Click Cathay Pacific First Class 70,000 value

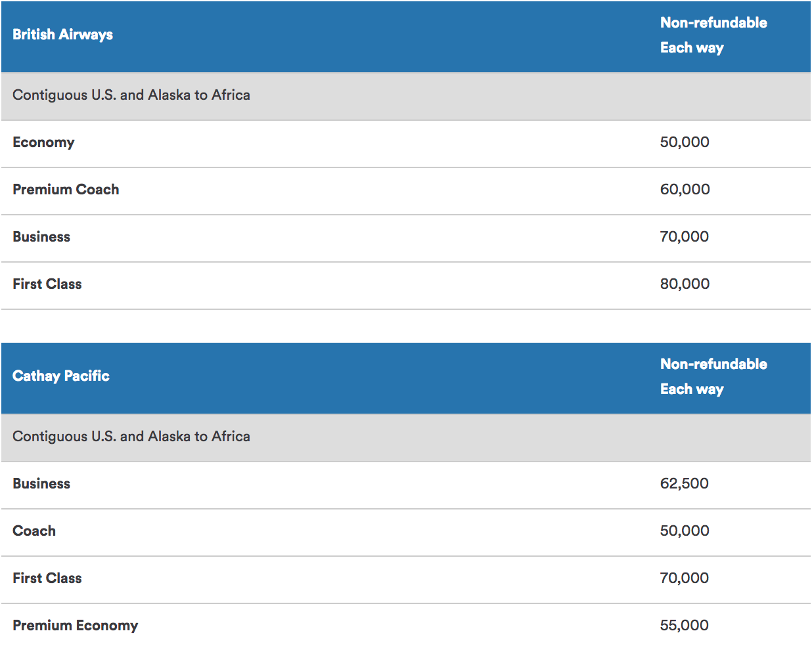tap(685, 578)
